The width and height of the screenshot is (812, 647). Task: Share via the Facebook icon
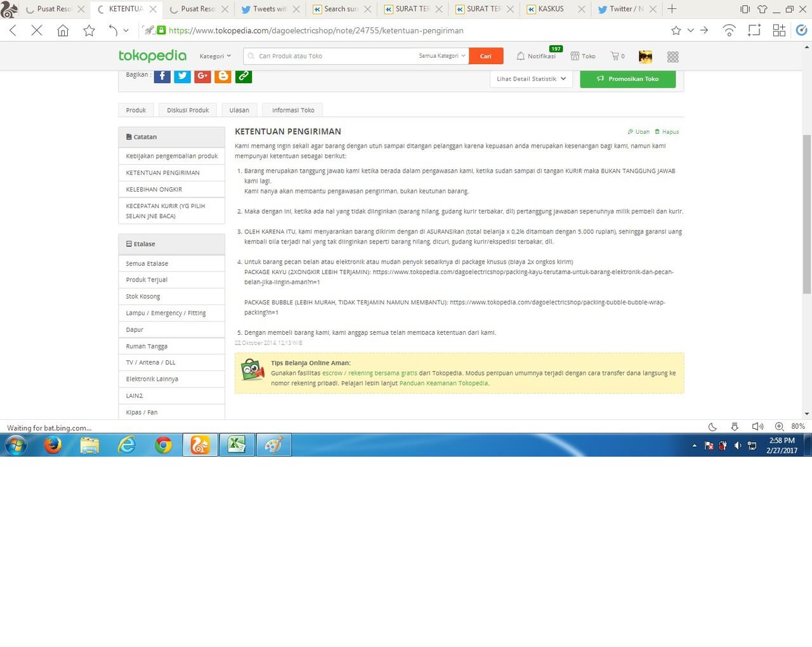click(162, 76)
